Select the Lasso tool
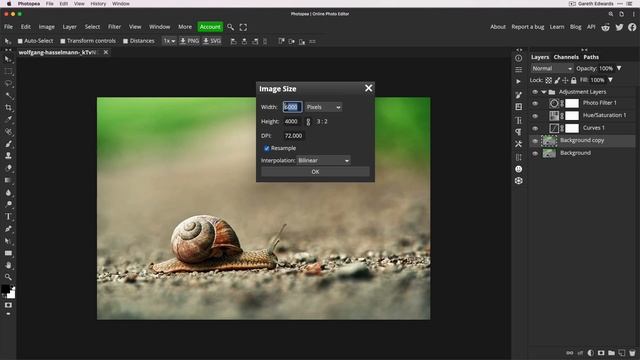This screenshot has height=360, width=640. 8,84
